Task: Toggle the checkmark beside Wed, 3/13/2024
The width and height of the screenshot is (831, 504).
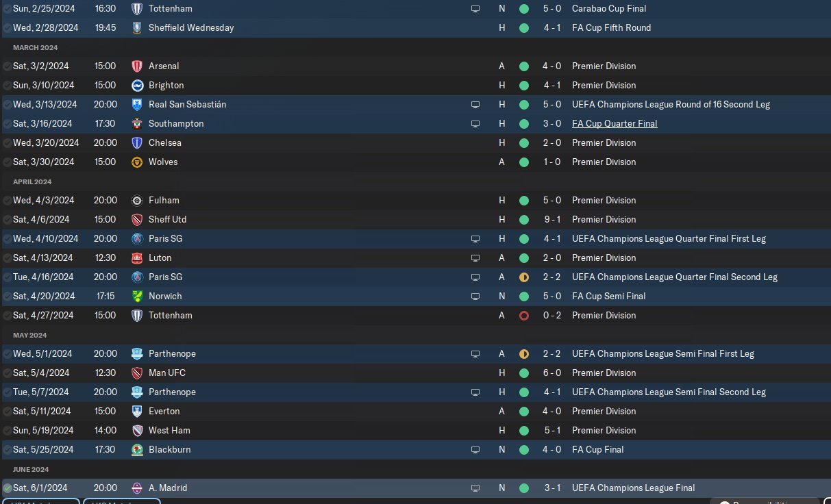Action: pos(7,105)
